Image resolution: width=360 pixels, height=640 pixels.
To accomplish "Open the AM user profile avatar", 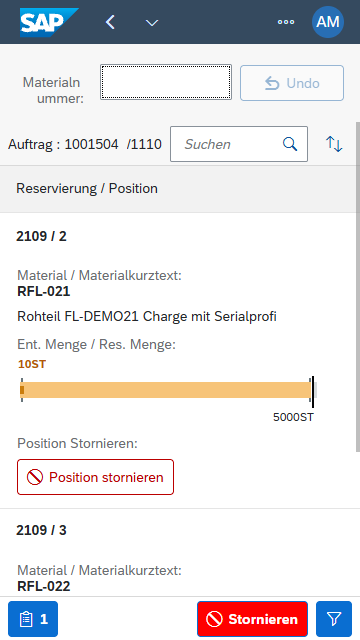I will pos(328,22).
